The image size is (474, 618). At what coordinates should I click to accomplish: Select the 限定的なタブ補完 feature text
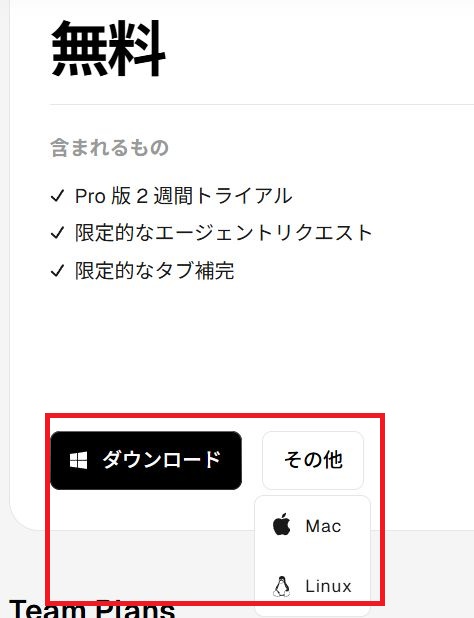pyautogui.click(x=155, y=271)
